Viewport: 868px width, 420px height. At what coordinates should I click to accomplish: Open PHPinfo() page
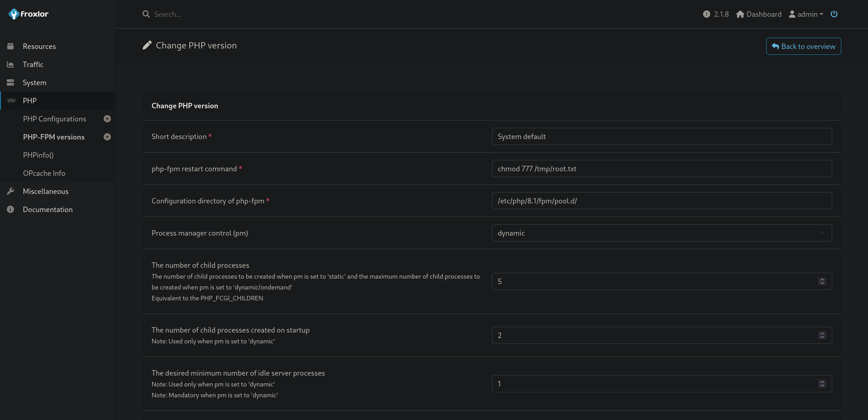tap(38, 155)
